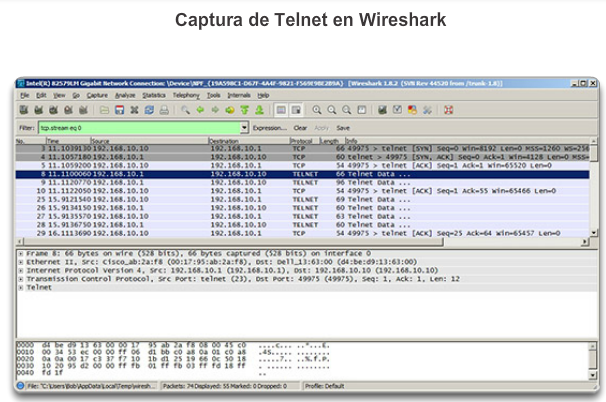The image size is (606, 402).
Task: Select packet 25 Telnet Data row
Action: pyautogui.click(x=302, y=199)
